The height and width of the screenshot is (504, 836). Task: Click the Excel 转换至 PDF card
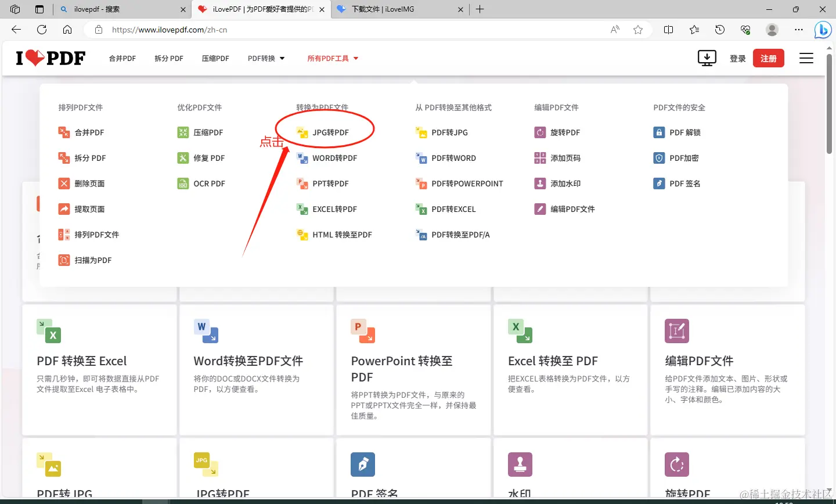click(570, 370)
